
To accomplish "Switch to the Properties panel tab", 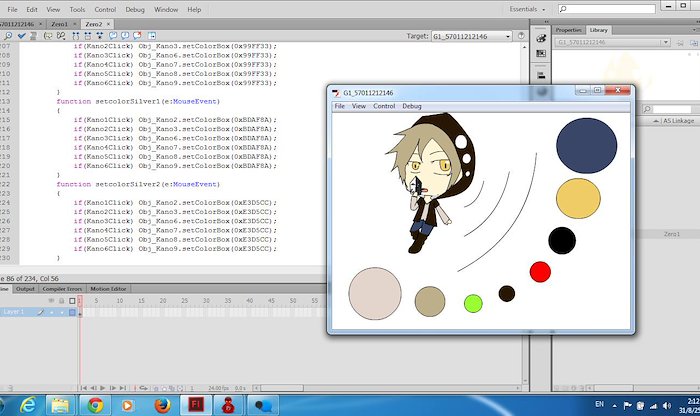I will pos(568,30).
